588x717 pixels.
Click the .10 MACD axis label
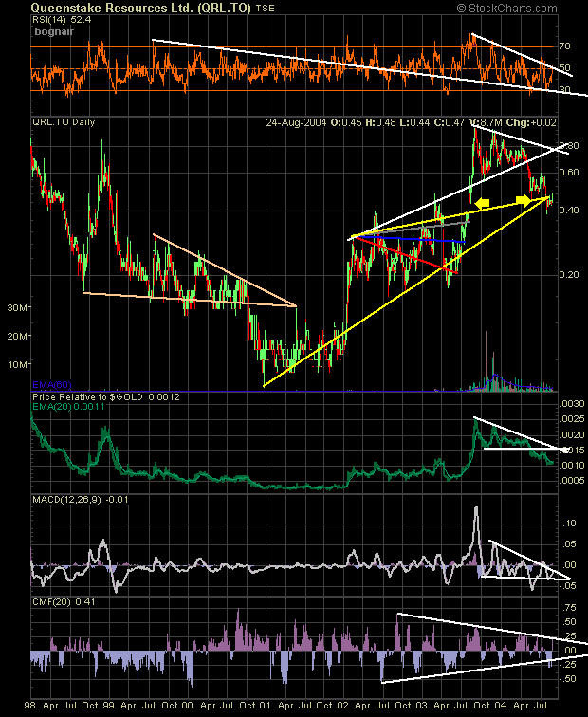coord(571,524)
